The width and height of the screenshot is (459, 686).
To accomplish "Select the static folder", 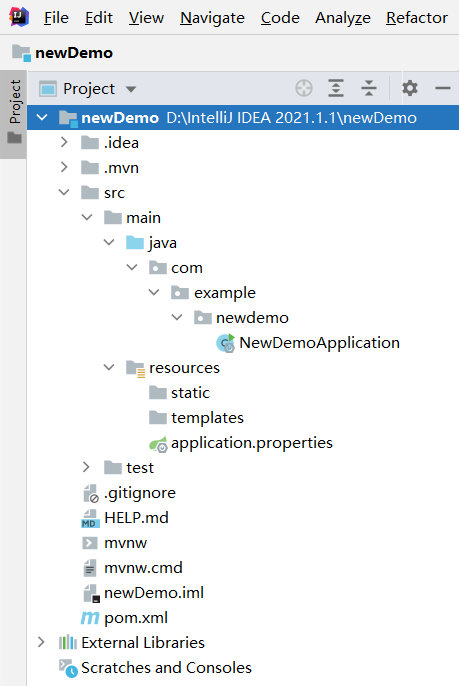I will [x=190, y=393].
